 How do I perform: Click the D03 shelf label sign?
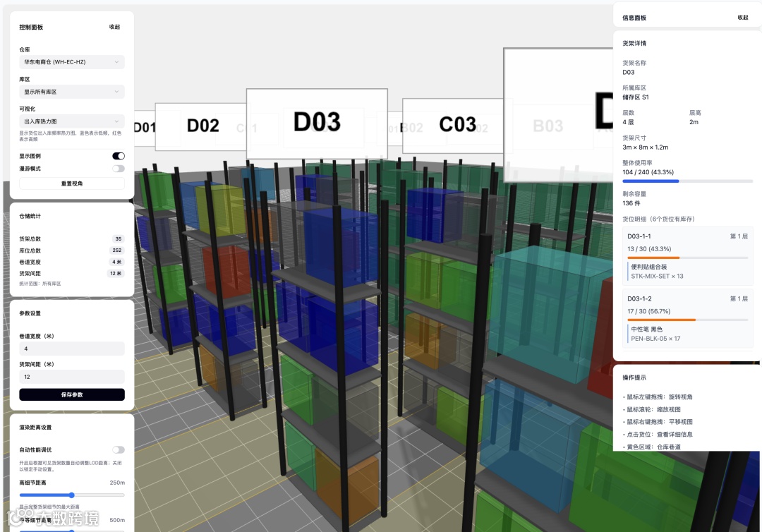tap(317, 123)
